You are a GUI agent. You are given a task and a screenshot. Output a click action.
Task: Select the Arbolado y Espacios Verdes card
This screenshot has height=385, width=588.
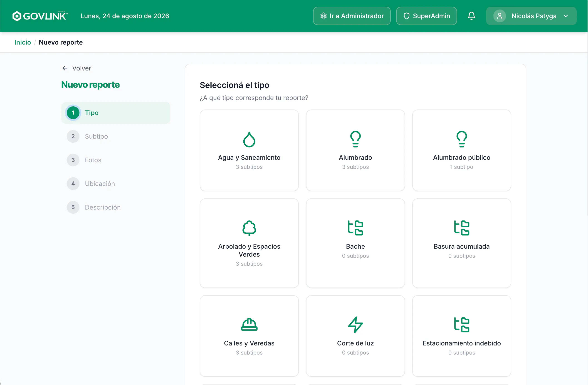(249, 243)
